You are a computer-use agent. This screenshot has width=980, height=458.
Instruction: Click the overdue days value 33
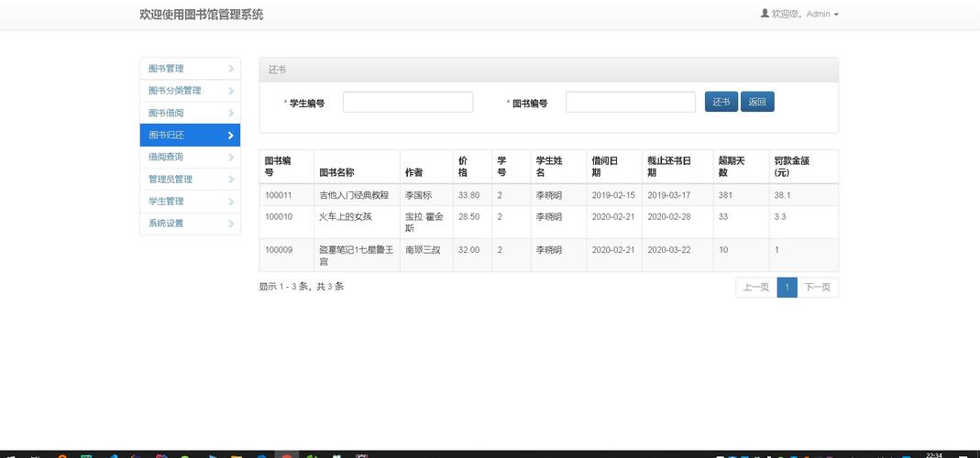point(723,217)
